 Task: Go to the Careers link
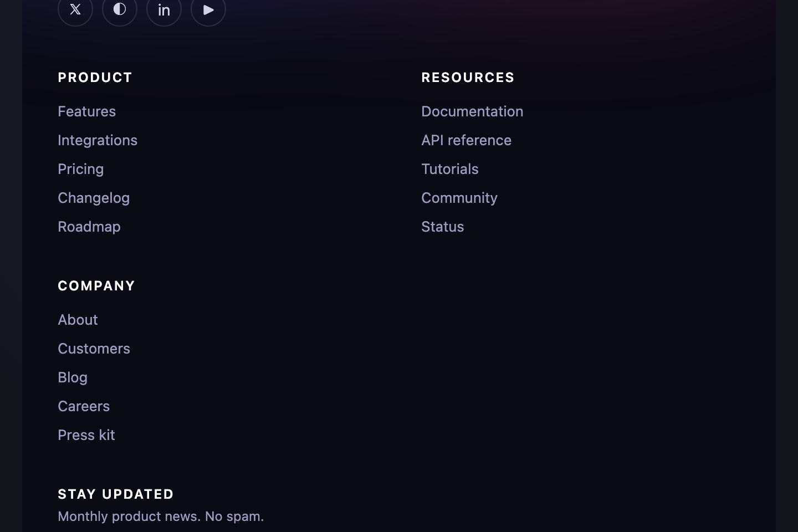tap(84, 406)
